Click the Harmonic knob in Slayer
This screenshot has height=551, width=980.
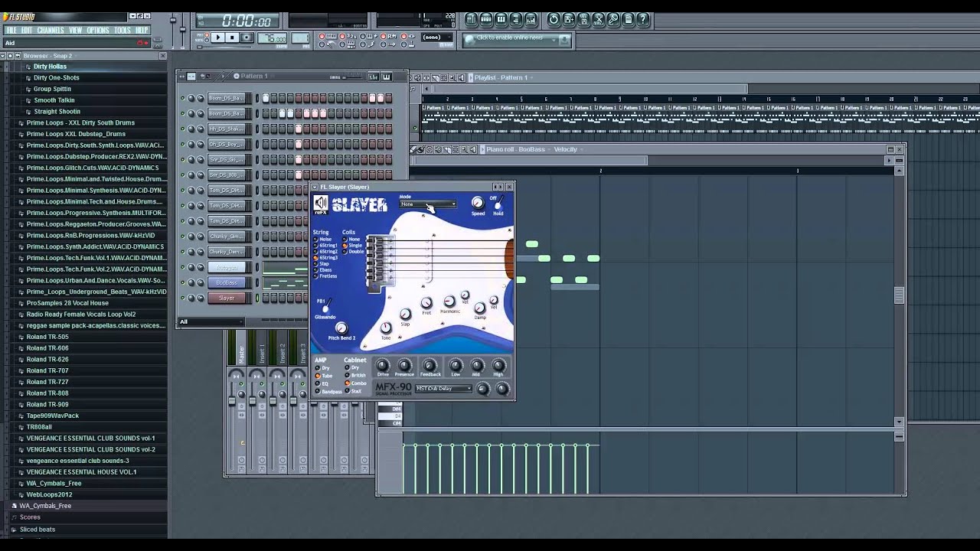(x=449, y=302)
